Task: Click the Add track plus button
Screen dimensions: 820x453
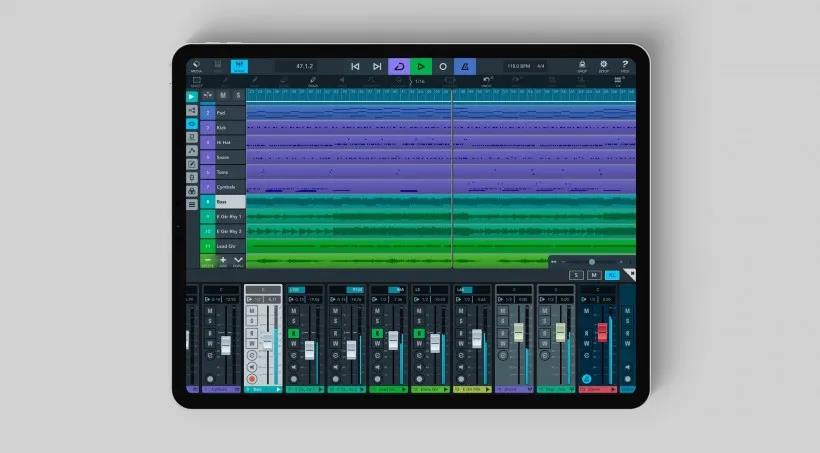Action: [223, 260]
